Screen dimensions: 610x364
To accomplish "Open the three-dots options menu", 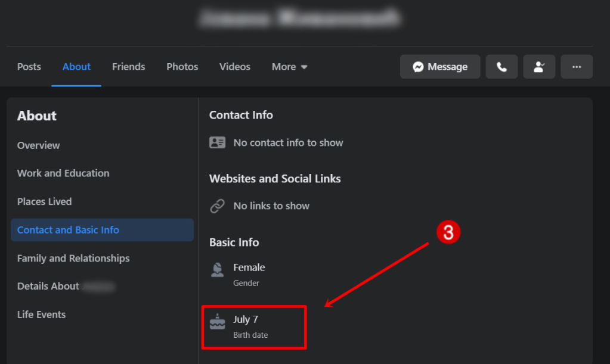I will [x=577, y=67].
